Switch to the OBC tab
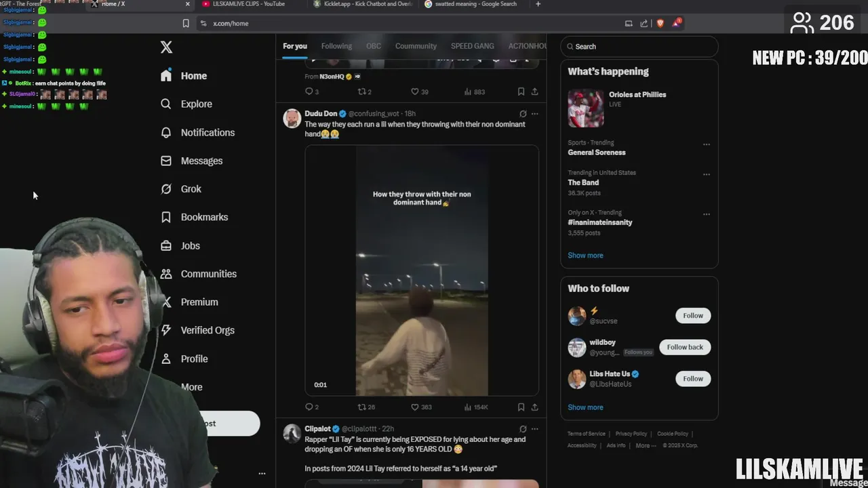 click(x=374, y=46)
